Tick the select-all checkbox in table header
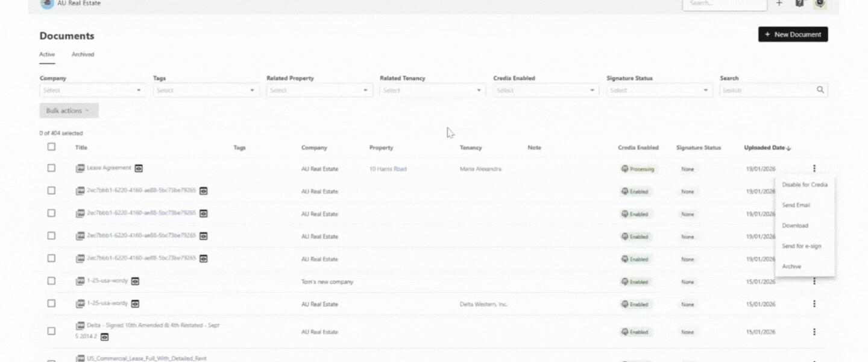The width and height of the screenshot is (868, 362). 51,147
